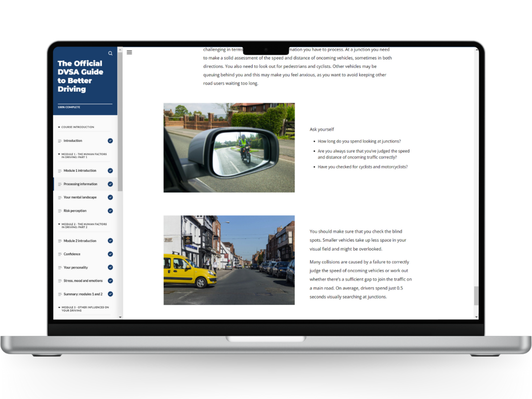The image size is (532, 399).
Task: Select the lesson lines icon beside Confidence
Action: pyautogui.click(x=60, y=254)
